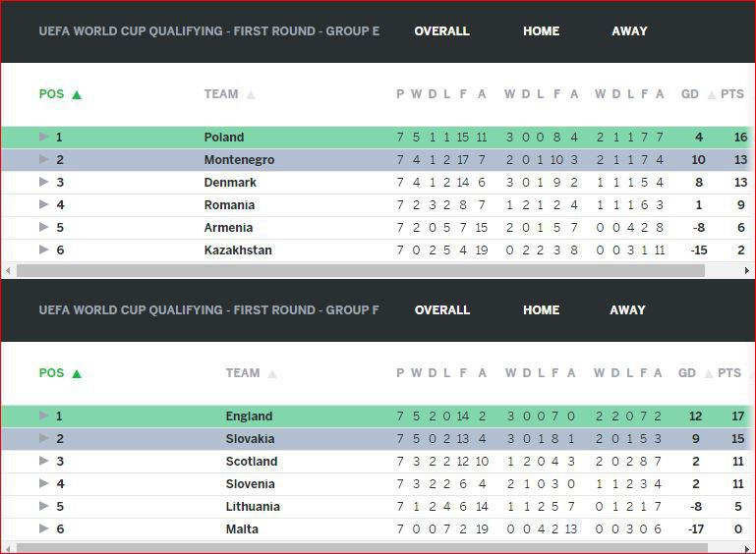Screen dimensions: 756x554
Task: Expand the England row arrow
Action: 43,415
